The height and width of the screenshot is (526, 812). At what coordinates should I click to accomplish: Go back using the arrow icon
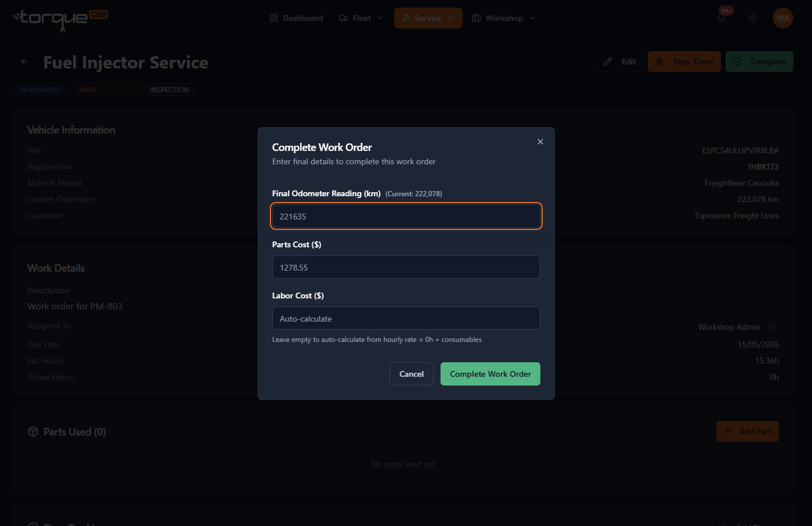pos(24,62)
